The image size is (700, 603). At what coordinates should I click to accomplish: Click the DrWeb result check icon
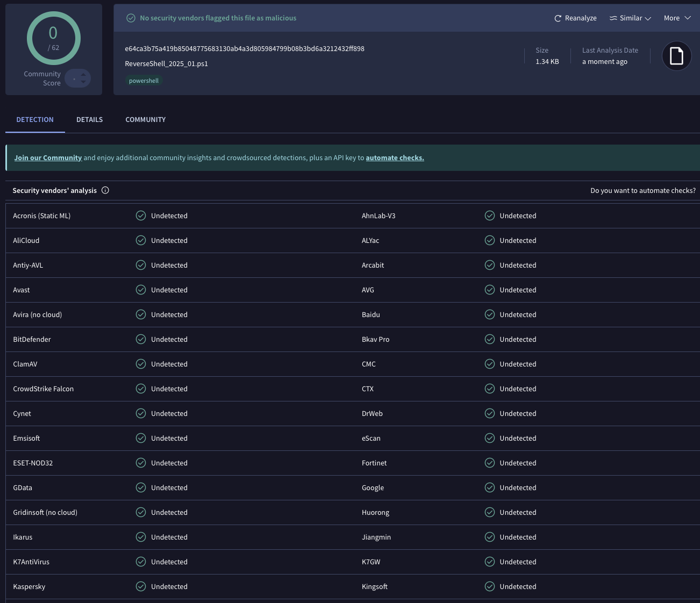point(490,413)
